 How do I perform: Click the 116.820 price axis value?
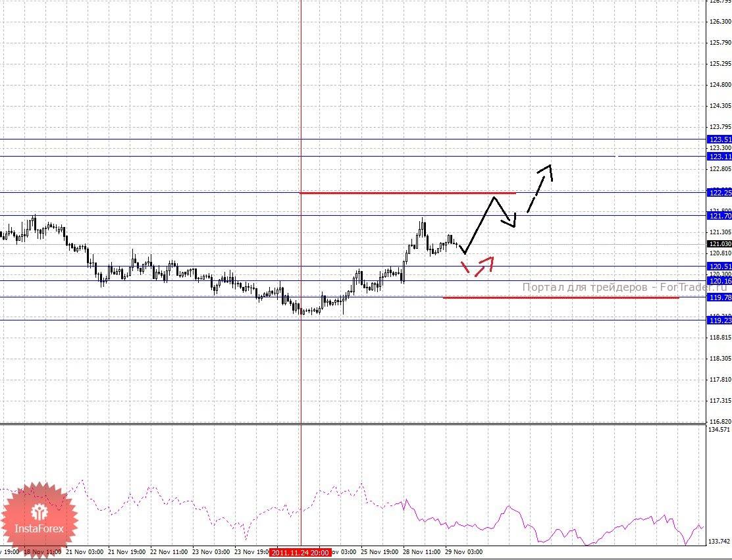tap(720, 422)
